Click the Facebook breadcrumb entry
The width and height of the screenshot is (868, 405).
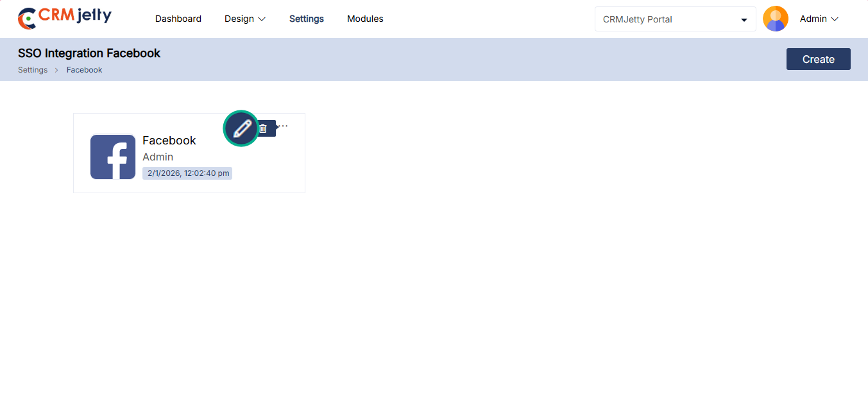click(84, 70)
